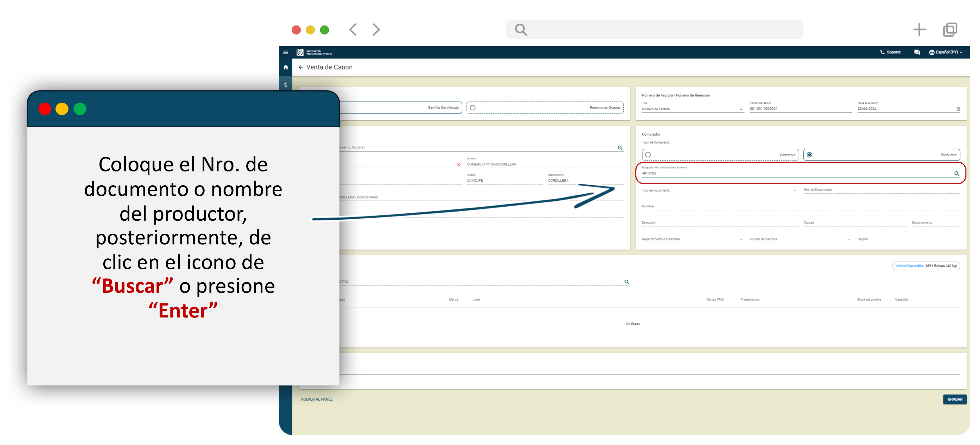980x445 pixels.
Task: Open the dollar sign sidebar section
Action: (286, 85)
